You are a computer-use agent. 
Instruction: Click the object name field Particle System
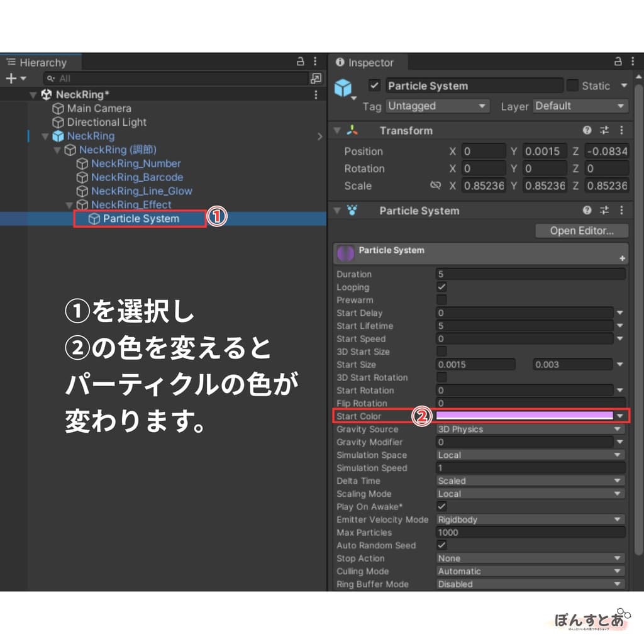474,86
